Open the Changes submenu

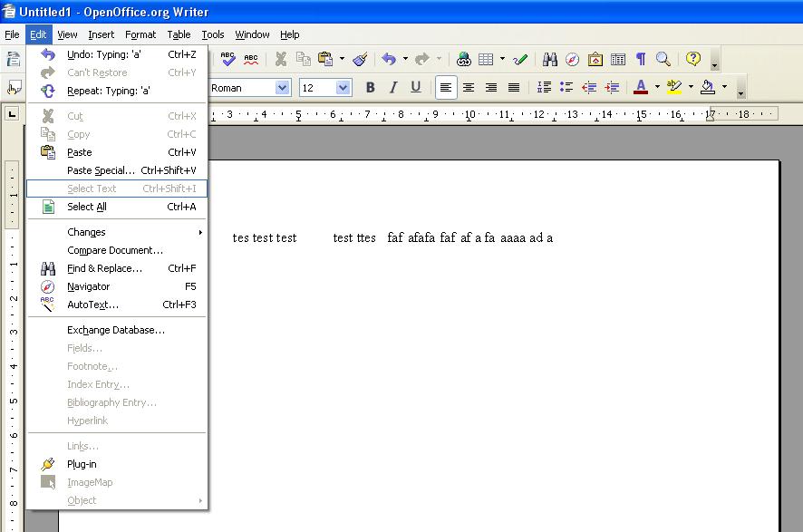(x=86, y=232)
